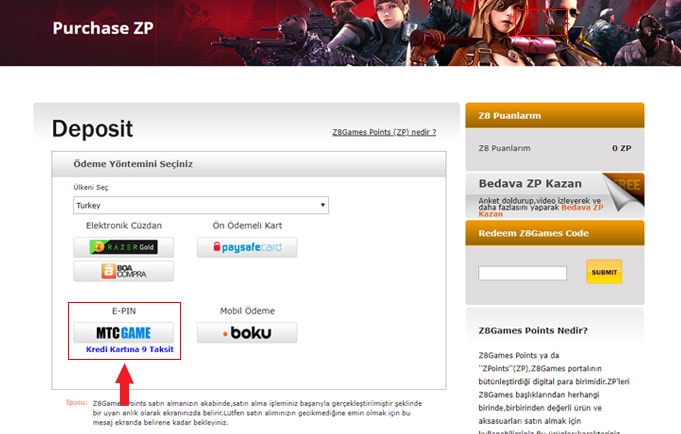The image size is (681, 434).
Task: Choose boku mobile payment
Action: pos(247,333)
